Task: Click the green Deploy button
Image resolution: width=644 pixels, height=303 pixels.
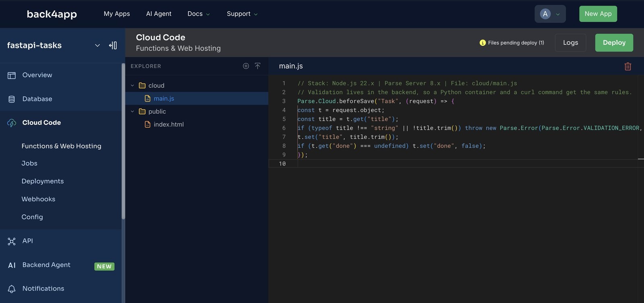Action: point(614,43)
